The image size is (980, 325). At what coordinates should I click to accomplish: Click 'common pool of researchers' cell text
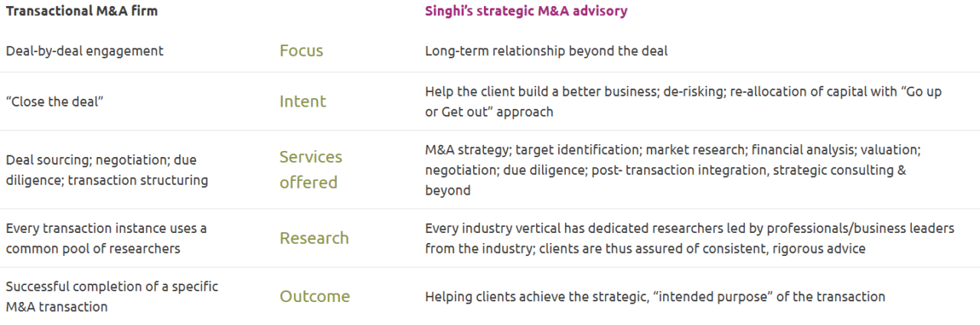pyautogui.click(x=93, y=248)
